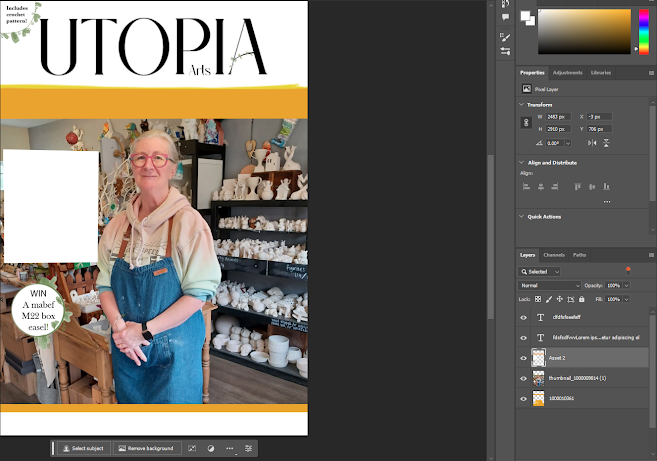Click the transform image icon in contextual bar
657x461 pixels.
pos(192,448)
